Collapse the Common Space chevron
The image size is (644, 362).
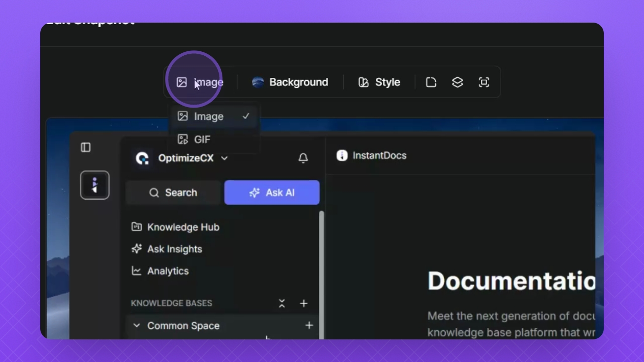tap(136, 325)
